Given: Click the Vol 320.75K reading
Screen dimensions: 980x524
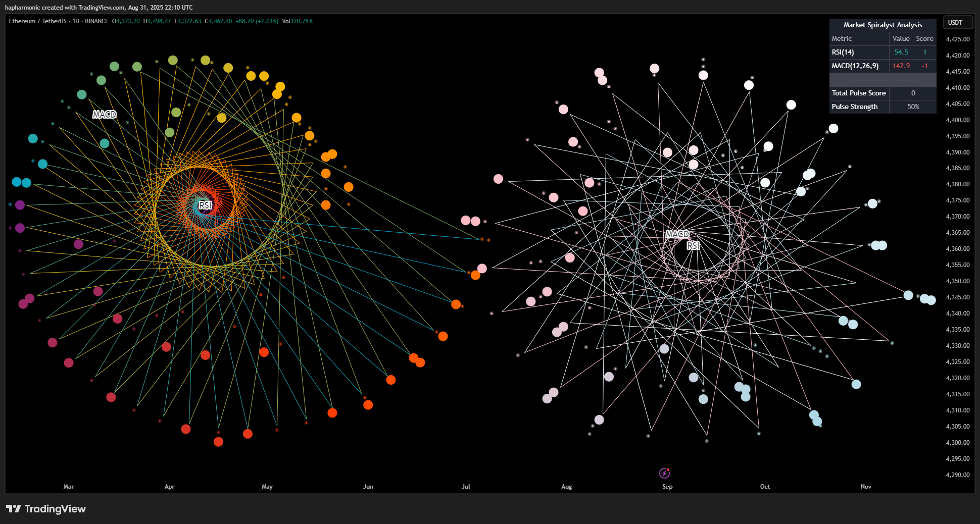Looking at the screenshot, I should (x=298, y=21).
